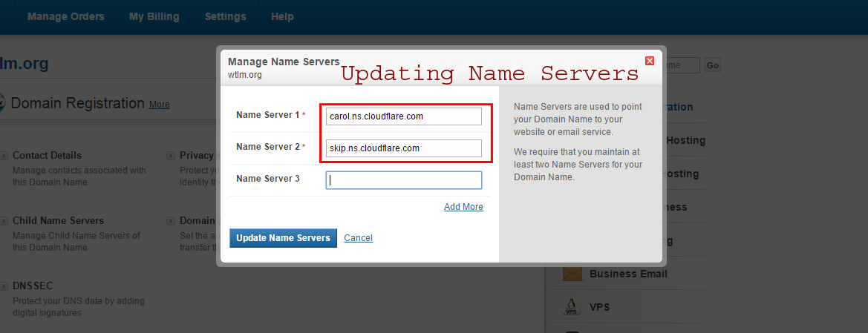Image resolution: width=868 pixels, height=333 pixels.
Task: Open the Business Email sidebar item
Action: [628, 274]
